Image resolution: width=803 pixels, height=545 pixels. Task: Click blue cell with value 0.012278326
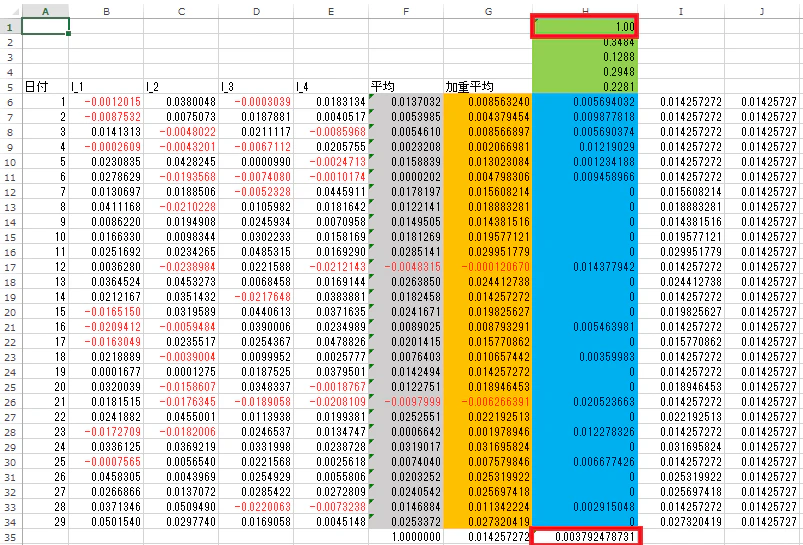(585, 432)
